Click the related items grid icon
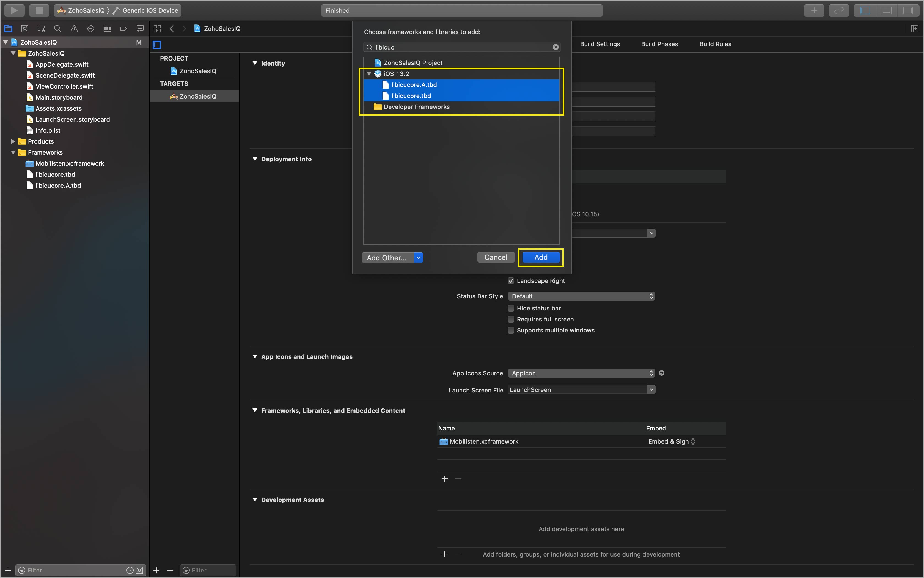This screenshot has width=924, height=578. click(157, 29)
